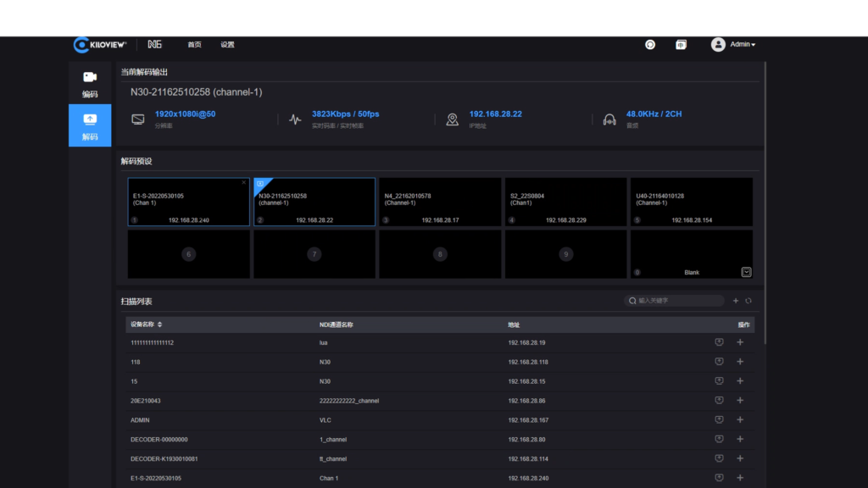This screenshot has height=488, width=868.
Task: Add 111111111111112 row to presets
Action: (740, 342)
